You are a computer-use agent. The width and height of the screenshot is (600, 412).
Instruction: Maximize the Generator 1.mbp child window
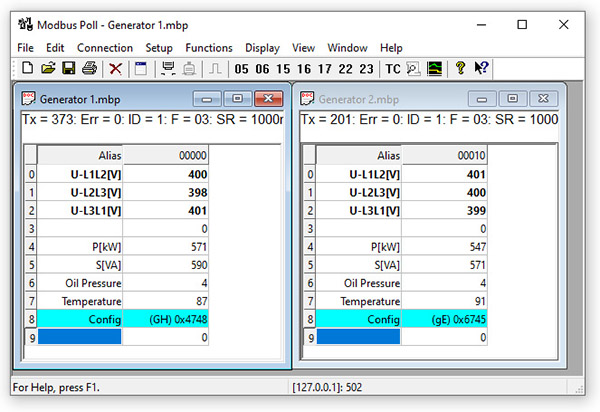(237, 99)
